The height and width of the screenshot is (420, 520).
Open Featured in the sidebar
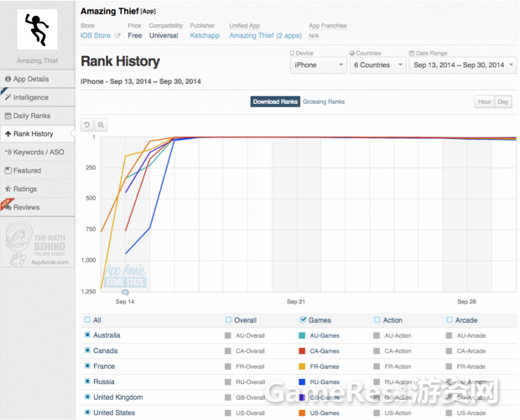(38, 170)
